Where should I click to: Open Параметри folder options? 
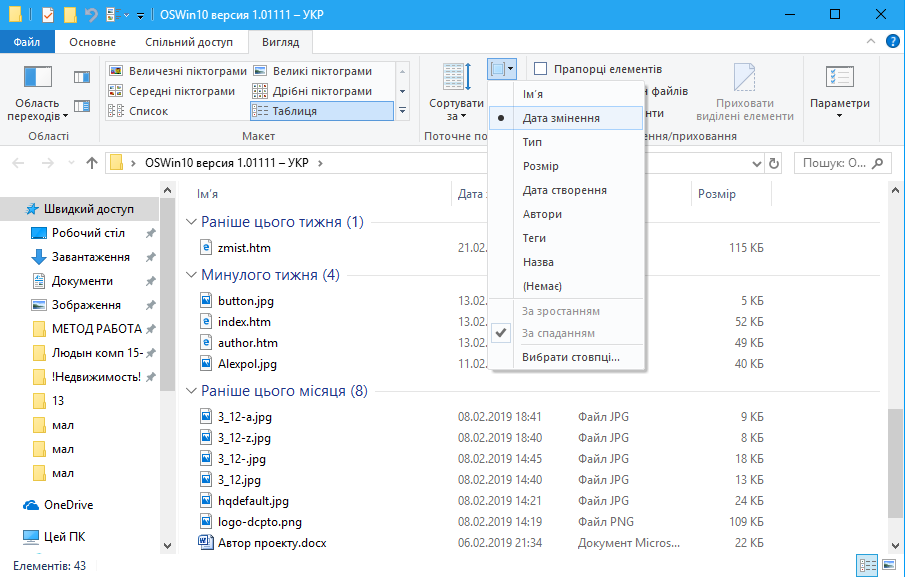[x=840, y=92]
